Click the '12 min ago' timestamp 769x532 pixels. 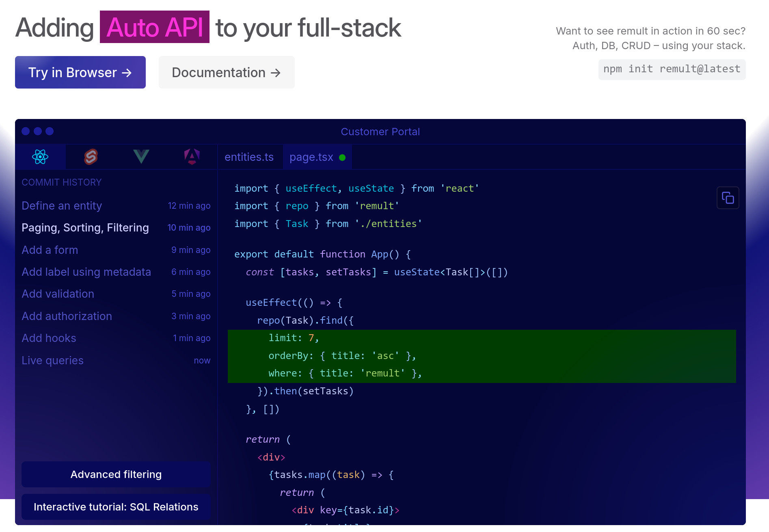(189, 206)
